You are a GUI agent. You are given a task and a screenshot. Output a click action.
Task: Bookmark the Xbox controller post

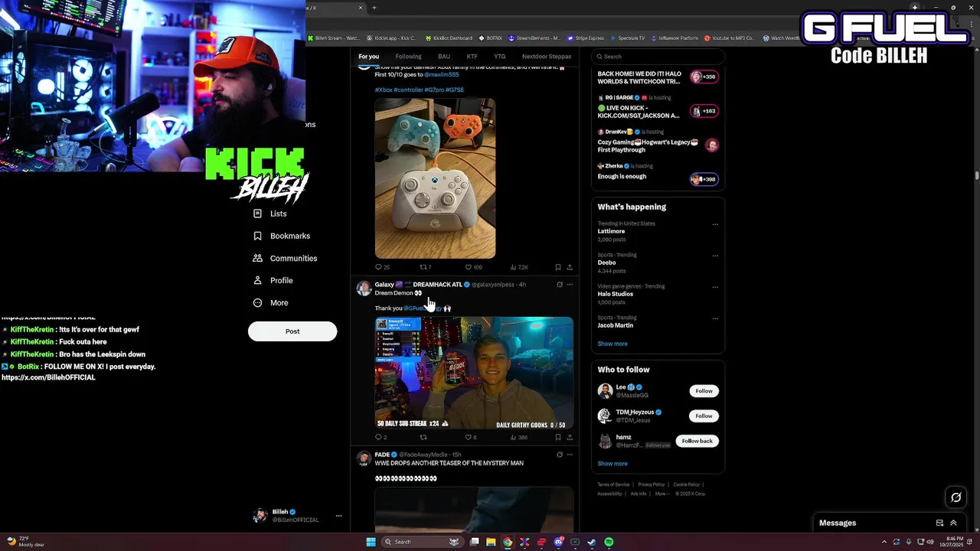557,267
